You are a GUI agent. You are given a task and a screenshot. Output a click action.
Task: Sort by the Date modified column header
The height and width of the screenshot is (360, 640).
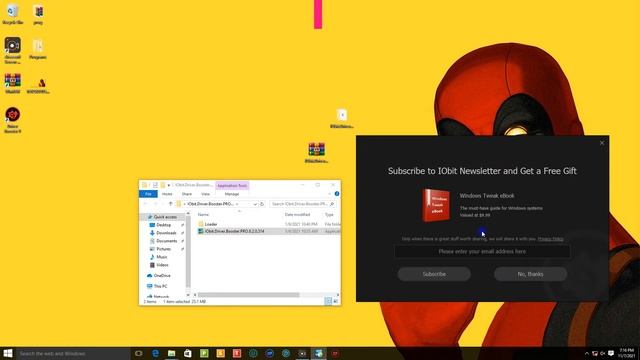tap(297, 214)
